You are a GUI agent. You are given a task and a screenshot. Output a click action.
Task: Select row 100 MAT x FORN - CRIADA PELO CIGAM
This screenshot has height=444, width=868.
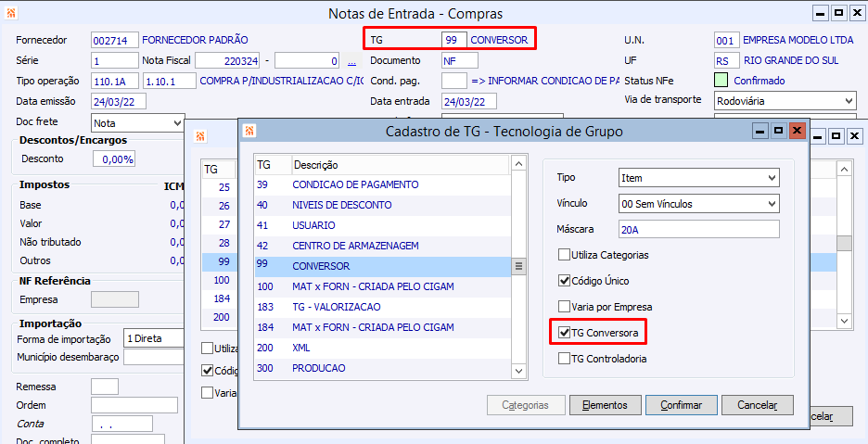[x=382, y=286]
